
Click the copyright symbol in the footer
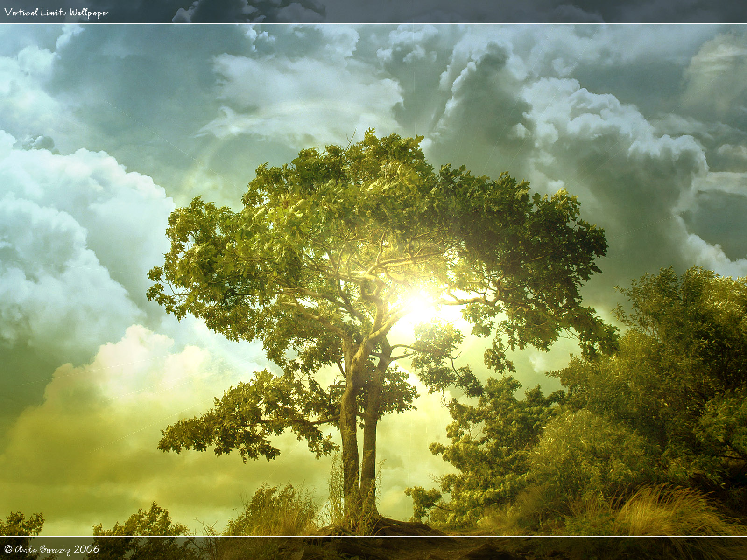(x=8, y=549)
